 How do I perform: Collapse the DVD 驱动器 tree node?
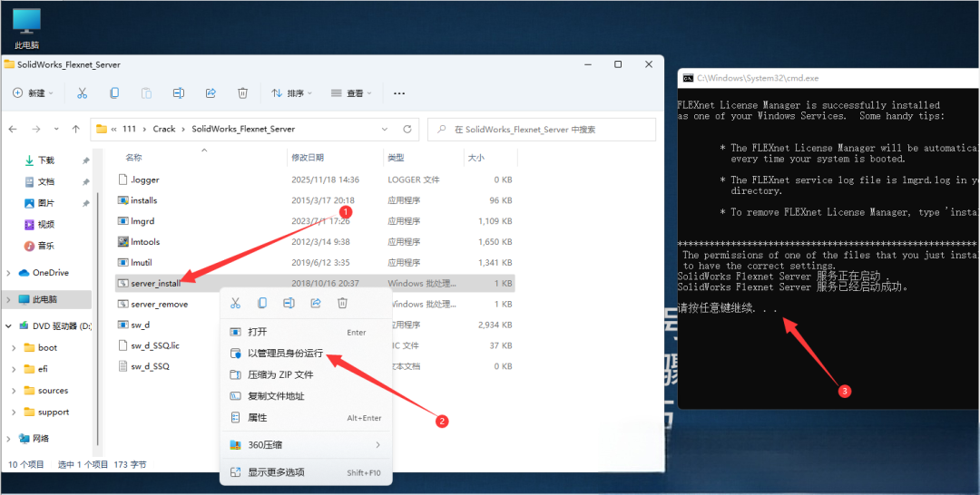click(9, 325)
